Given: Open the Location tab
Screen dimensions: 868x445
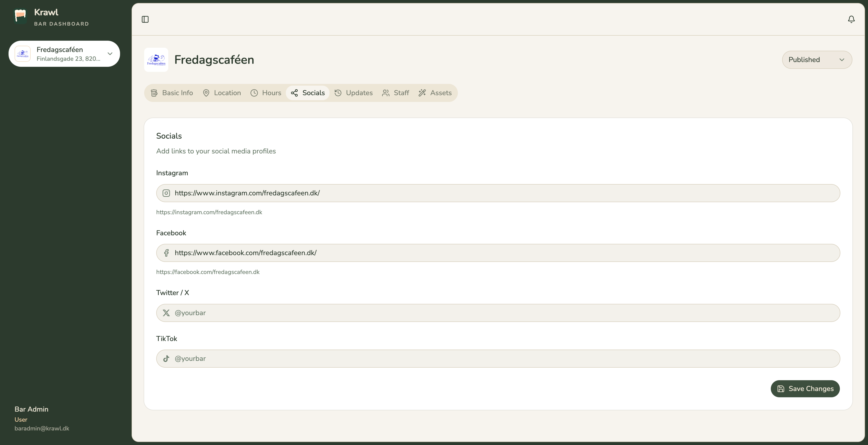Looking at the screenshot, I should coord(222,93).
